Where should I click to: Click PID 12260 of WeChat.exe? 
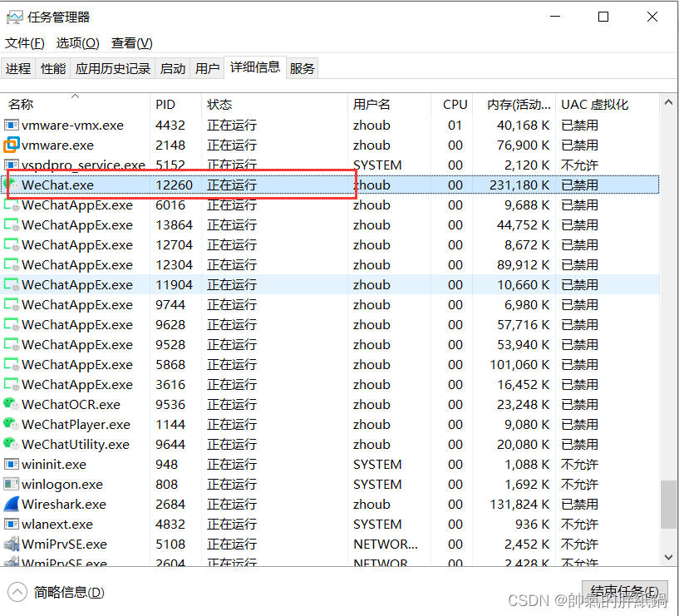174,185
